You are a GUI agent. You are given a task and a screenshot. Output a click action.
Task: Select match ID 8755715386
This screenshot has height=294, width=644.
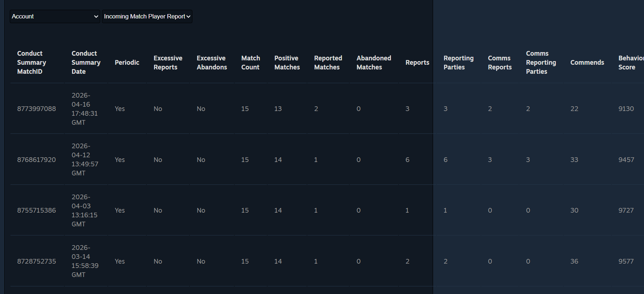pyautogui.click(x=37, y=210)
